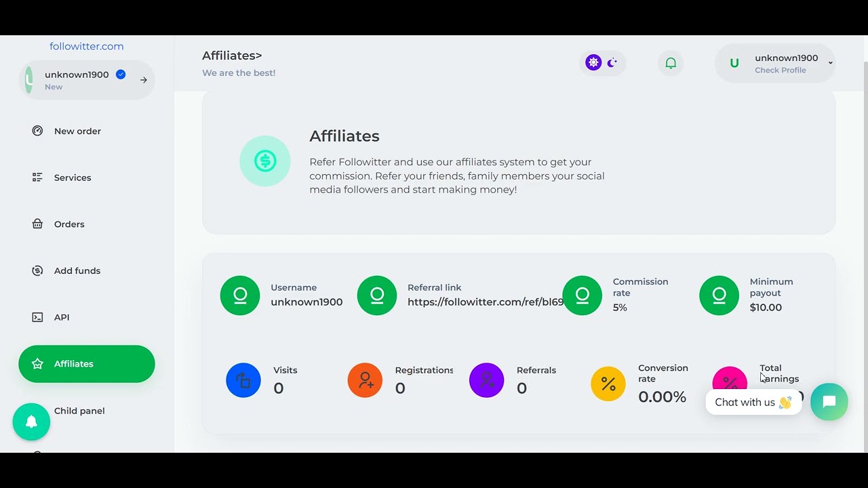Open notifications bell in top bar

[671, 63]
